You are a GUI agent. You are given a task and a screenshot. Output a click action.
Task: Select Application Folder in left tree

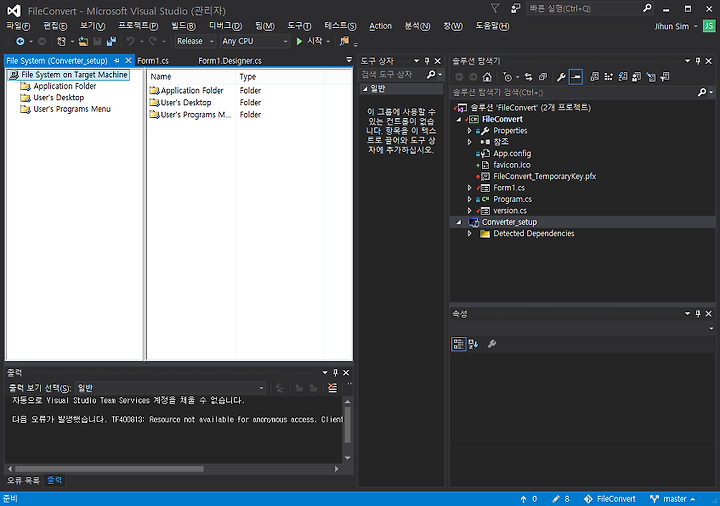65,86
